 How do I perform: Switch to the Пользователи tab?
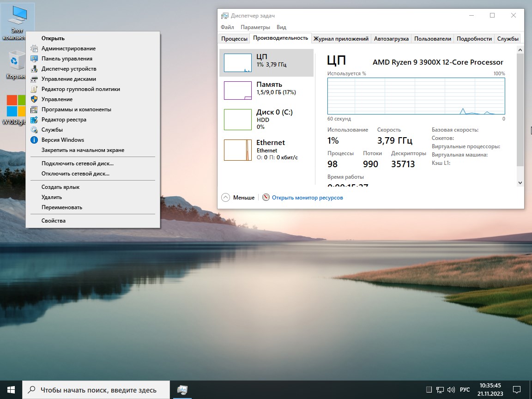433,39
